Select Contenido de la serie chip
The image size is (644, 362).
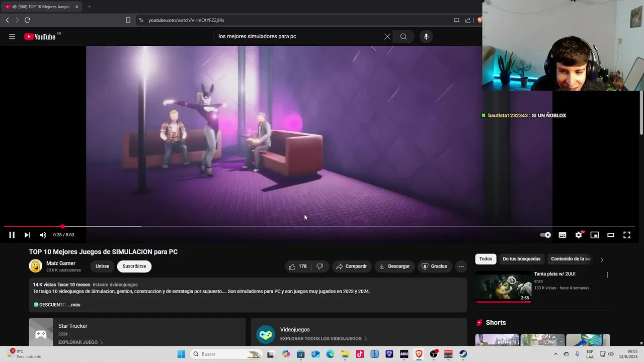571,259
